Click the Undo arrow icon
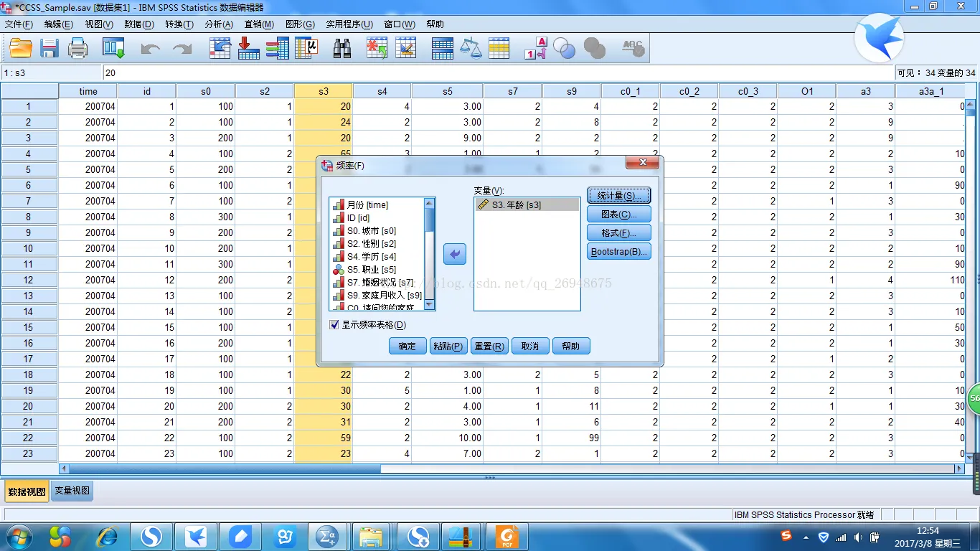This screenshot has height=551, width=980. click(151, 49)
